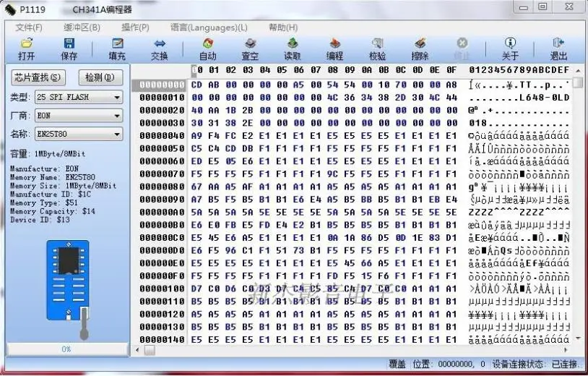This screenshot has width=588, height=376.
Task: Expand the 类型 25 SPI FLASH dropdown
Action: coord(117,97)
